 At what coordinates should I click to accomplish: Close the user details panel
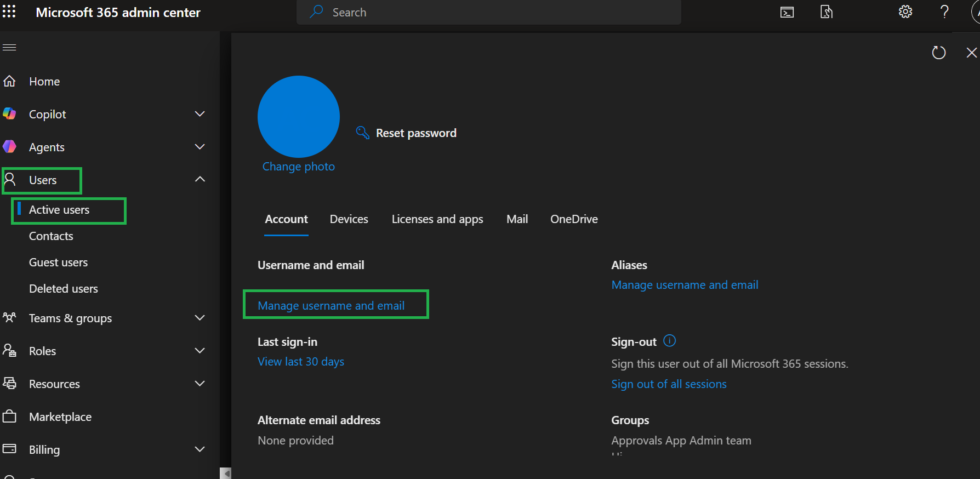coord(972,53)
